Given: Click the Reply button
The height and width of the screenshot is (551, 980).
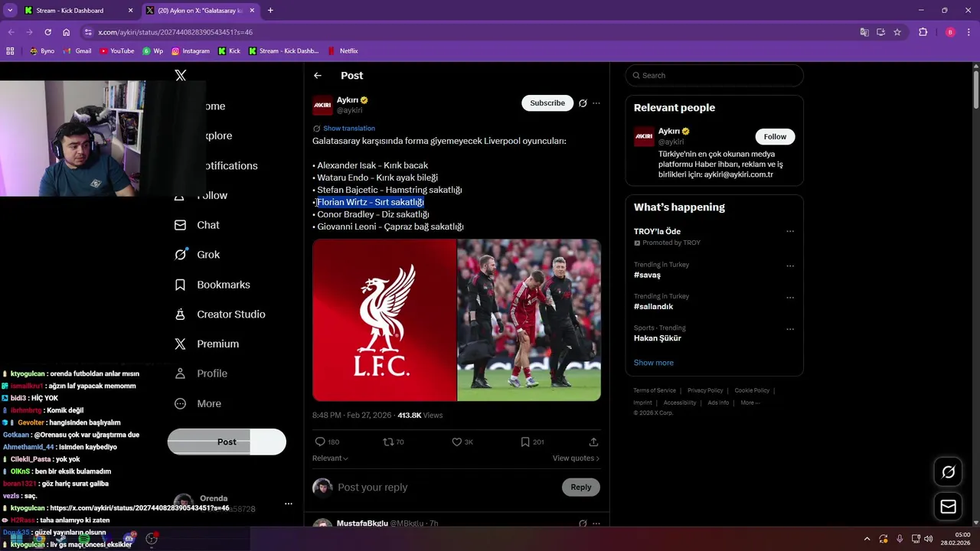Looking at the screenshot, I should 581,487.
